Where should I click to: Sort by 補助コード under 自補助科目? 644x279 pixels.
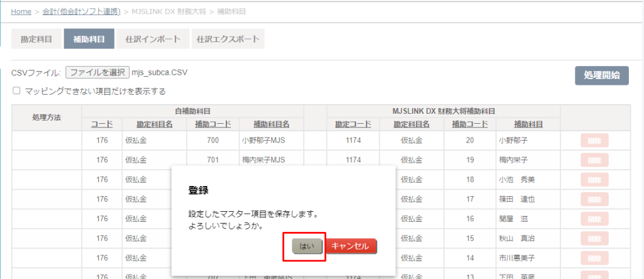point(213,124)
